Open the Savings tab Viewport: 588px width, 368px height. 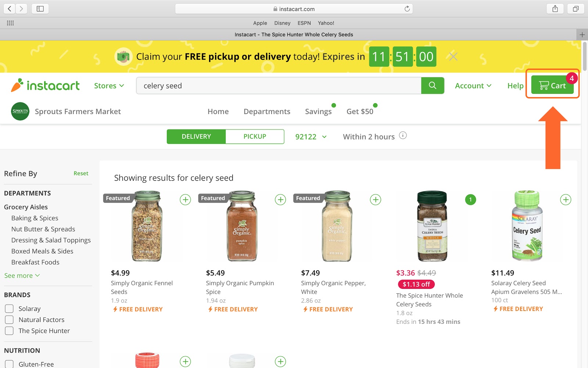[318, 112]
